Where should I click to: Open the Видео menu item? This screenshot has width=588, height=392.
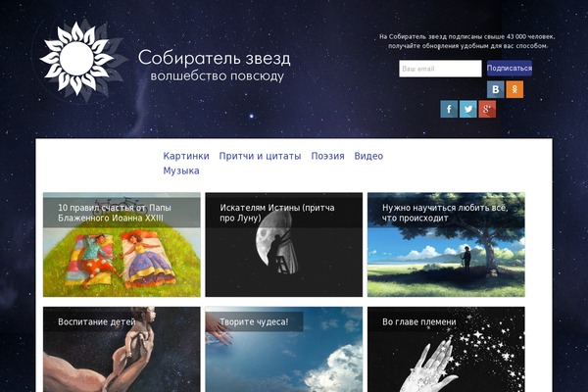(x=368, y=156)
